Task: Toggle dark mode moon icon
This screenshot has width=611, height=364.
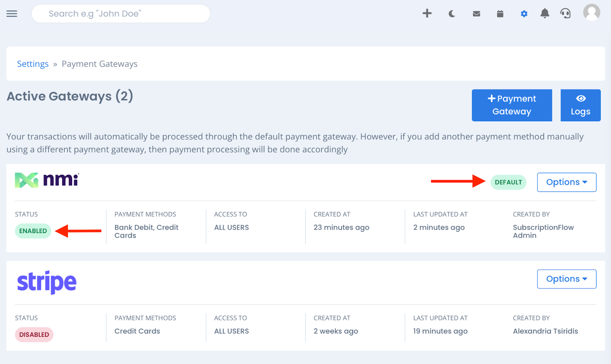Action: pyautogui.click(x=452, y=14)
